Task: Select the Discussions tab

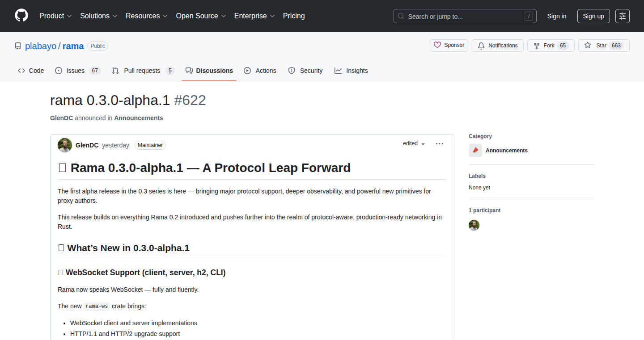Action: [209, 71]
